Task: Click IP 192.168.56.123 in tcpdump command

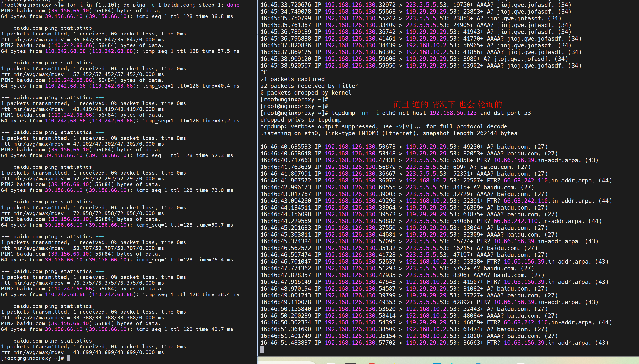Action: [453, 113]
